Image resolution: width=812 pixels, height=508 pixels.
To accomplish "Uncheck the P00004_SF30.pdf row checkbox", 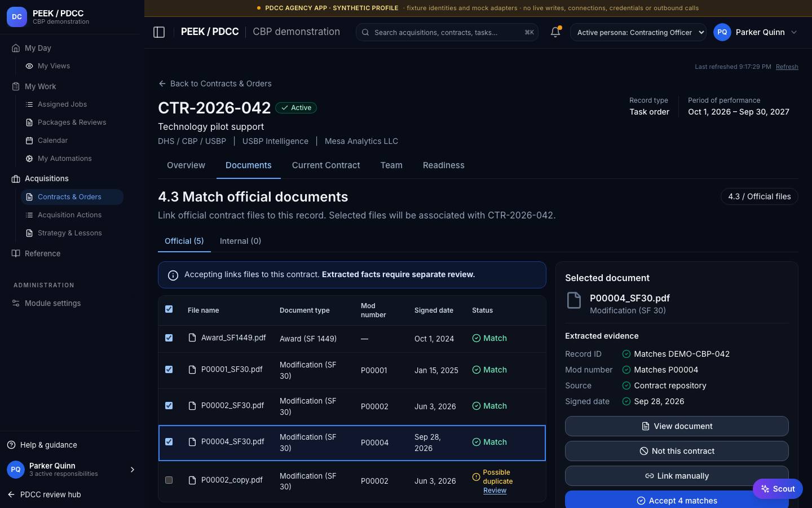I will [x=169, y=441].
